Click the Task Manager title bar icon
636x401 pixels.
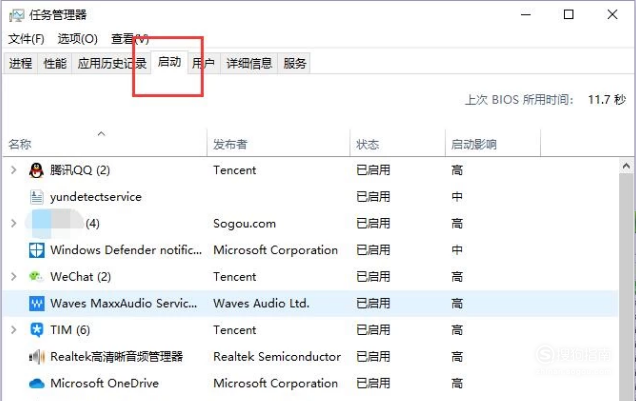[x=17, y=15]
